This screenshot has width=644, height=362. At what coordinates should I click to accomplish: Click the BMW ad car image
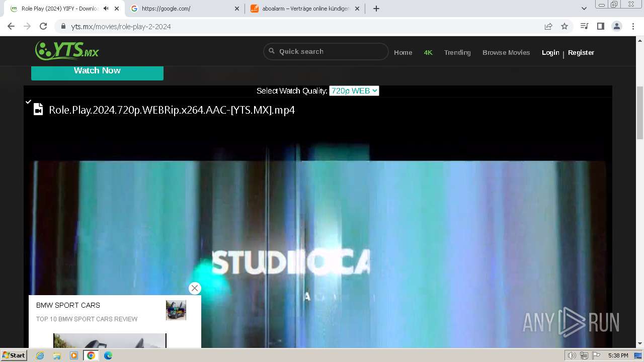coord(110,340)
